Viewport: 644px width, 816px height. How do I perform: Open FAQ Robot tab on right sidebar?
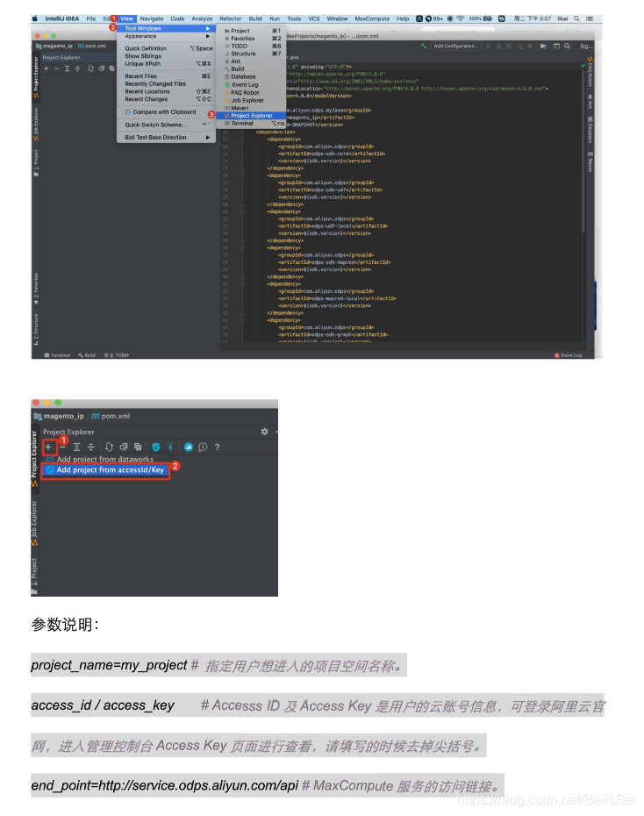click(x=590, y=72)
